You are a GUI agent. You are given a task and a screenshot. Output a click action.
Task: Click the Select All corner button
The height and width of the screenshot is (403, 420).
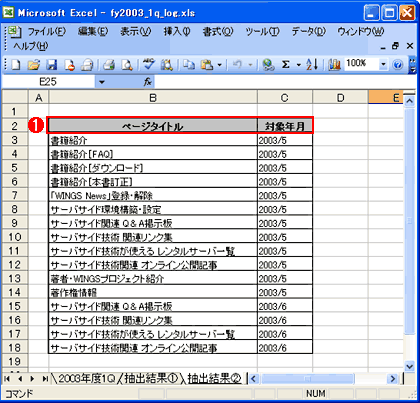click(15, 98)
